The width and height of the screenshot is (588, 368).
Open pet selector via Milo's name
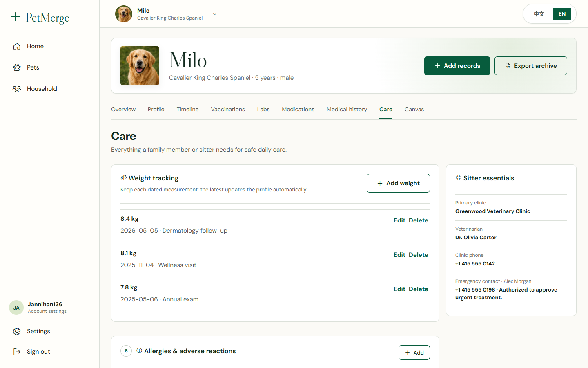143,11
